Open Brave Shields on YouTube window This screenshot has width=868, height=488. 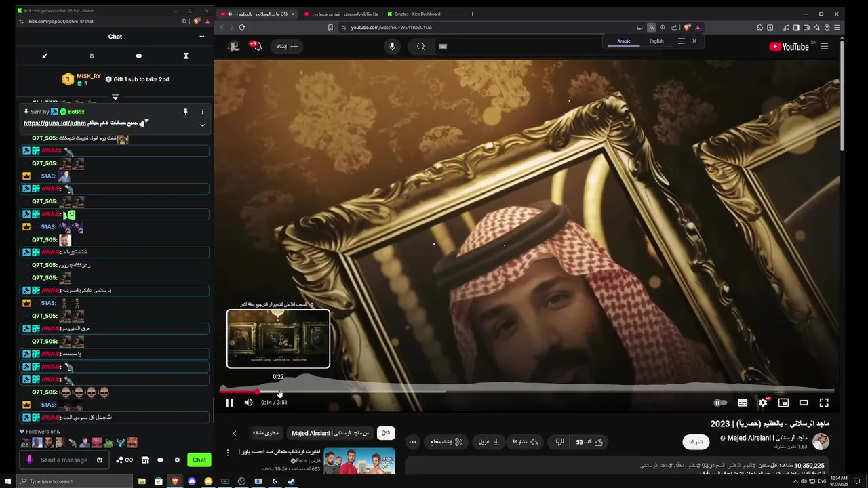click(687, 27)
